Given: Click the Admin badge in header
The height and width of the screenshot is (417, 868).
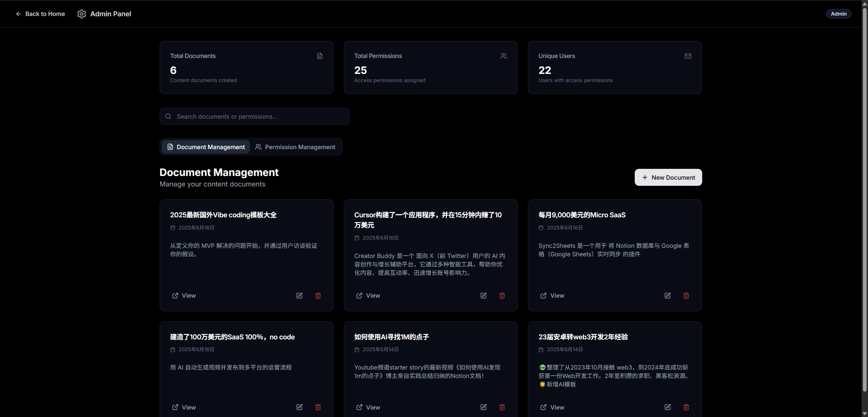Looking at the screenshot, I should tap(838, 14).
